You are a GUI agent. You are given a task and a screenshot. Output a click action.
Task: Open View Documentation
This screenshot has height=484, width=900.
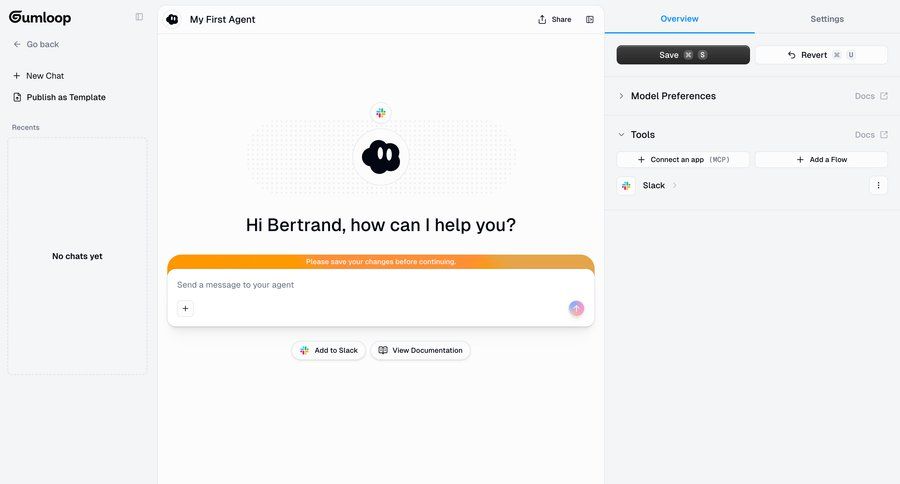(x=420, y=350)
